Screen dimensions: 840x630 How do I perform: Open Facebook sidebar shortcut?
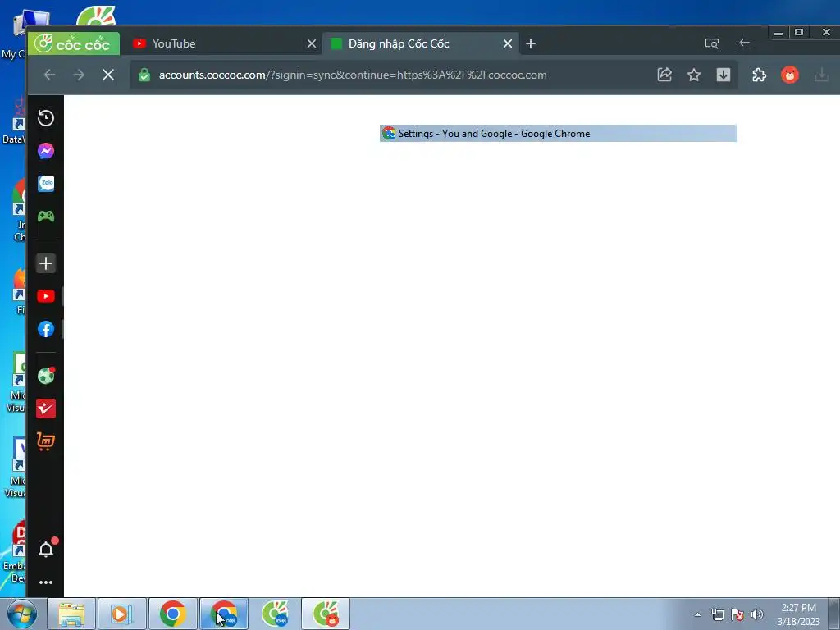tap(46, 329)
